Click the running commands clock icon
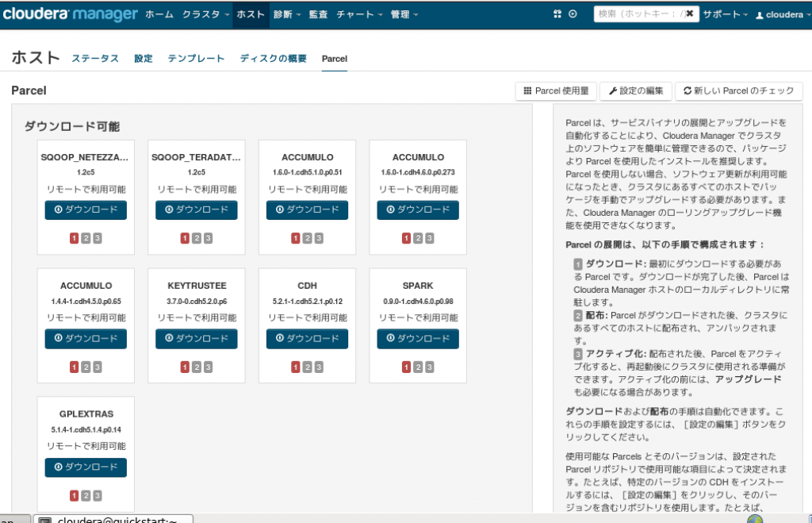This screenshot has height=523, width=812. coord(573,14)
